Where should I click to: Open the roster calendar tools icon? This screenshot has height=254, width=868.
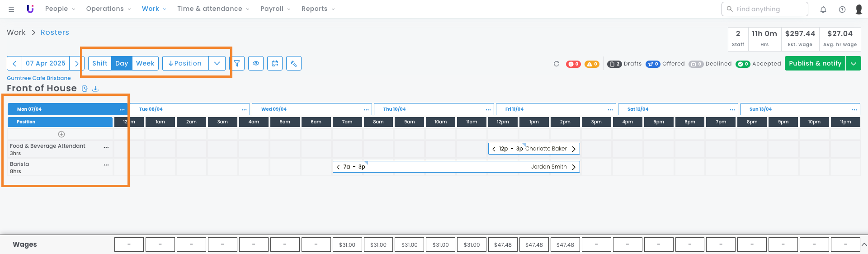(x=275, y=63)
